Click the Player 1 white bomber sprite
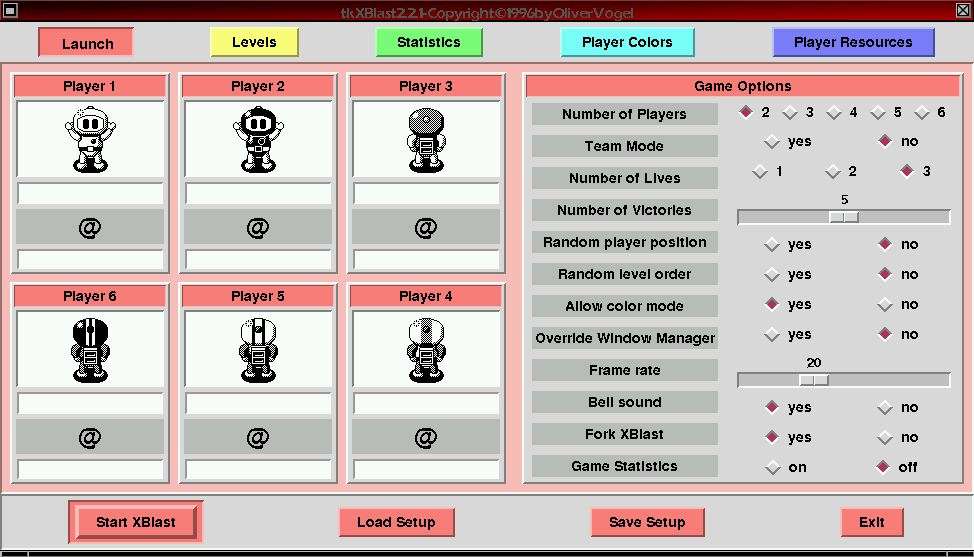Image resolution: width=974 pixels, height=557 pixels. (90, 139)
